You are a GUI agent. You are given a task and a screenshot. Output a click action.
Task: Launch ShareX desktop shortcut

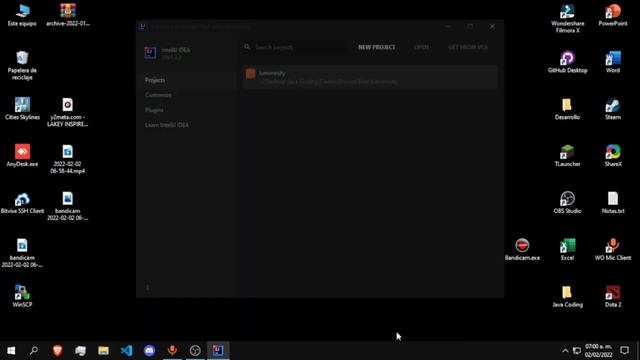(x=613, y=156)
